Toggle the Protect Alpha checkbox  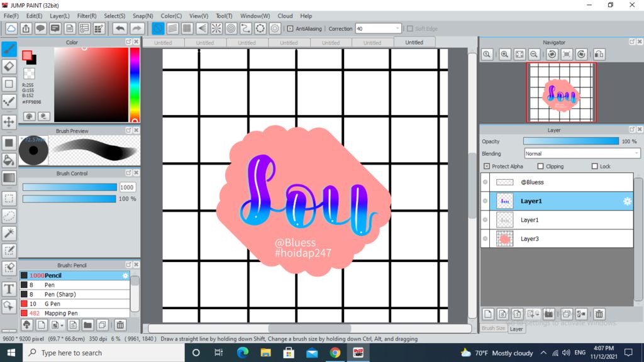point(487,166)
